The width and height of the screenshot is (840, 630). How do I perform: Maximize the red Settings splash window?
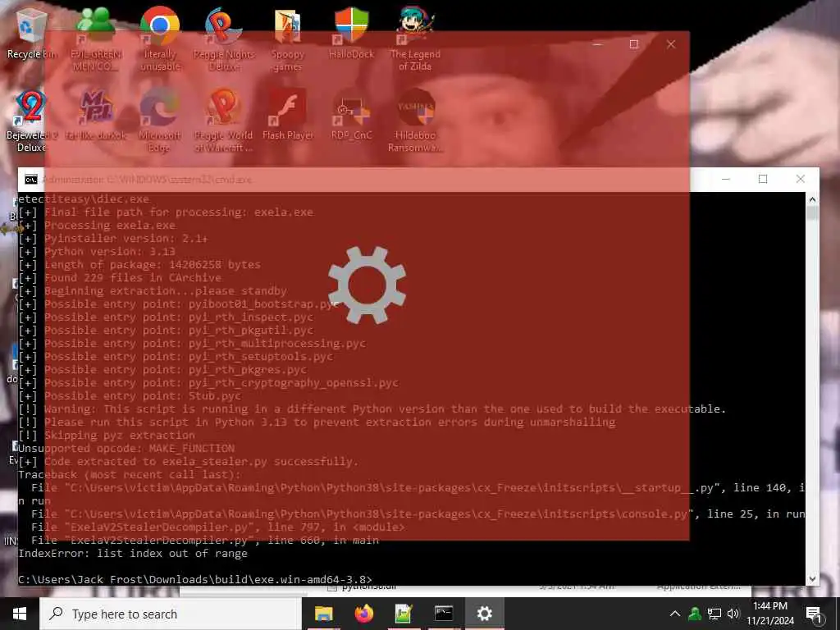pyautogui.click(x=634, y=44)
